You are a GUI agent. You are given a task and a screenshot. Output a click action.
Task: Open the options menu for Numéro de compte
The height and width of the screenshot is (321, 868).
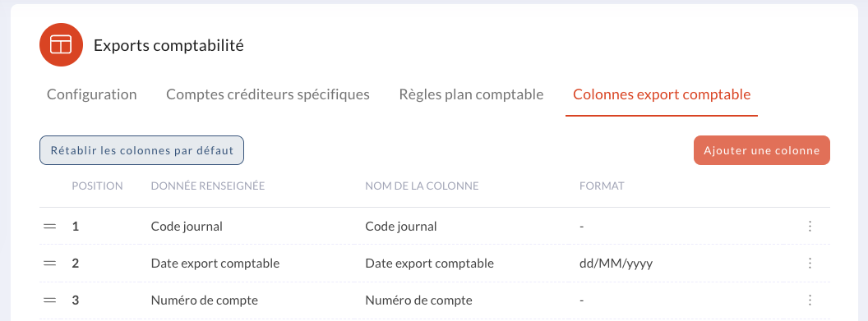(810, 300)
